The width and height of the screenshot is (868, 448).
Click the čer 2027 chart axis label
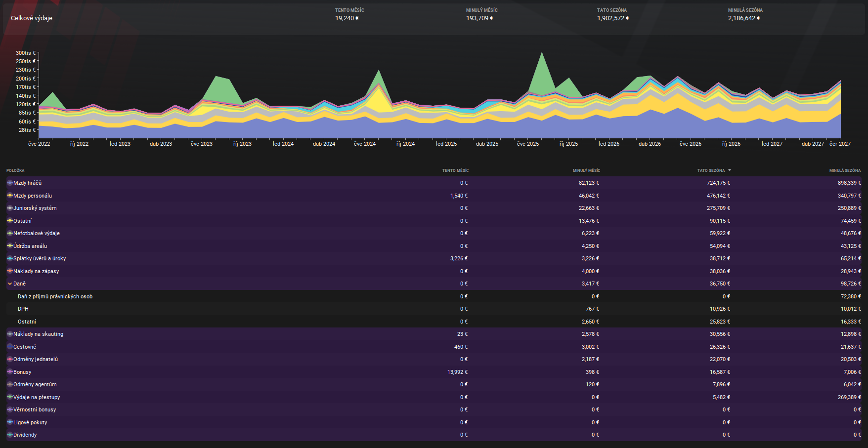[x=840, y=144]
